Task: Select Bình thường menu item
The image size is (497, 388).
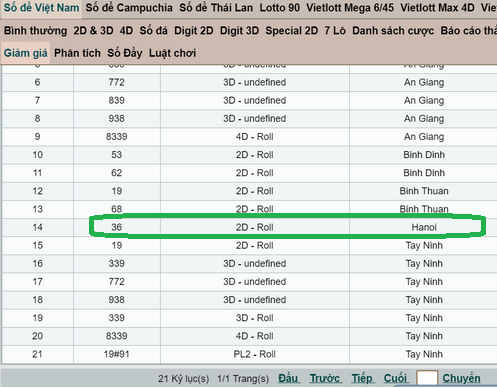Action: click(35, 31)
